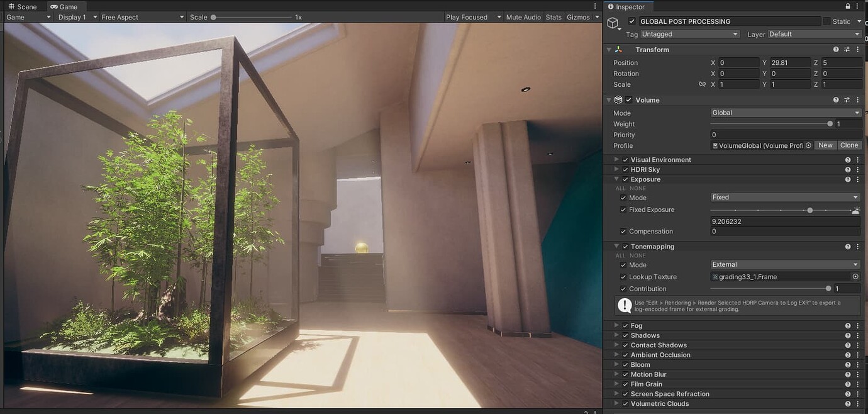Click the Inspector lock icon
868x414 pixels.
click(847, 6)
